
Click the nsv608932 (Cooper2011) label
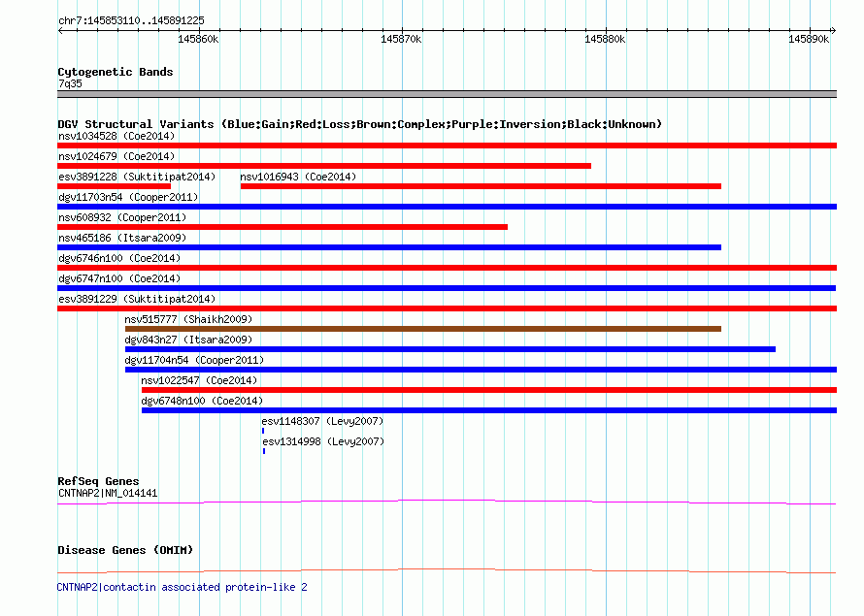click(122, 217)
